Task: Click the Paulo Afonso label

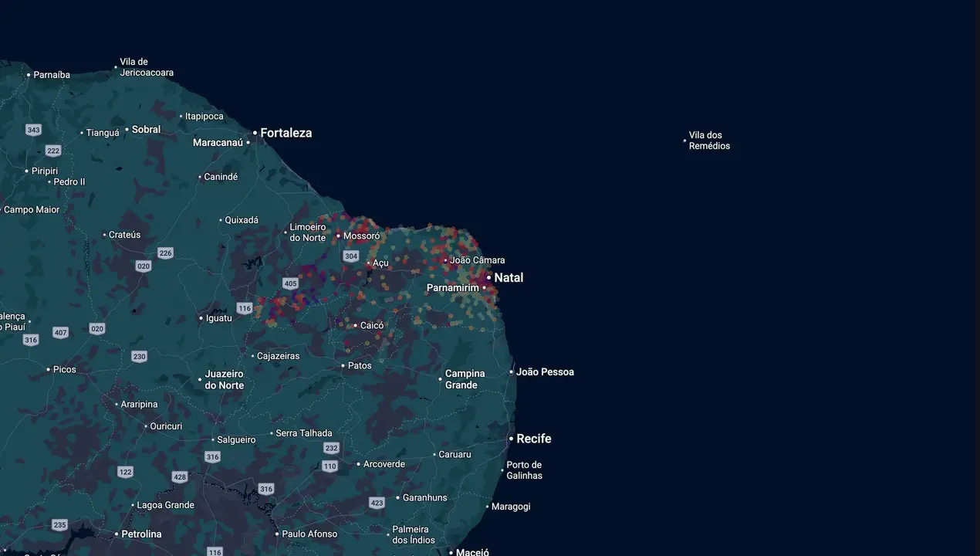Action: coord(309,534)
